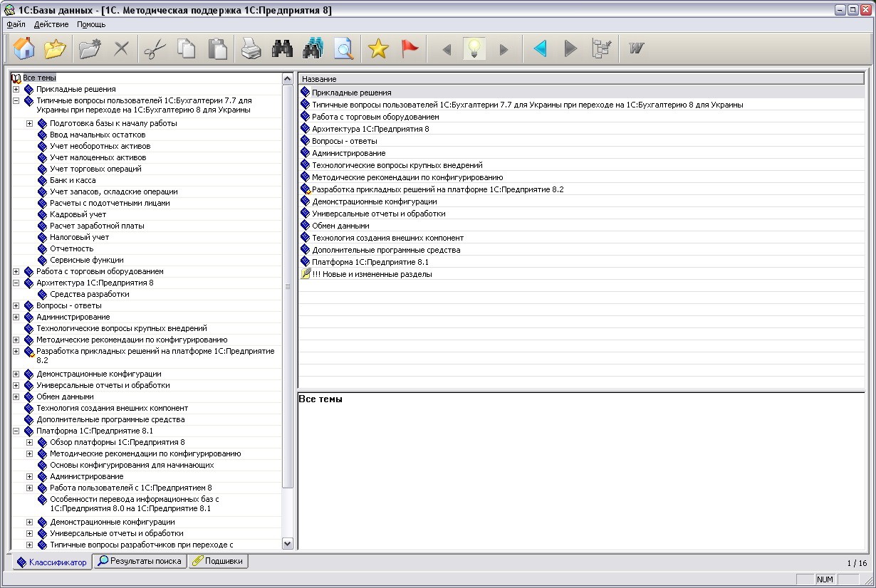The image size is (876, 588).
Task: Select 'Платформа 1С:Предприятие 8.1' in Название list
Action: pos(581,262)
